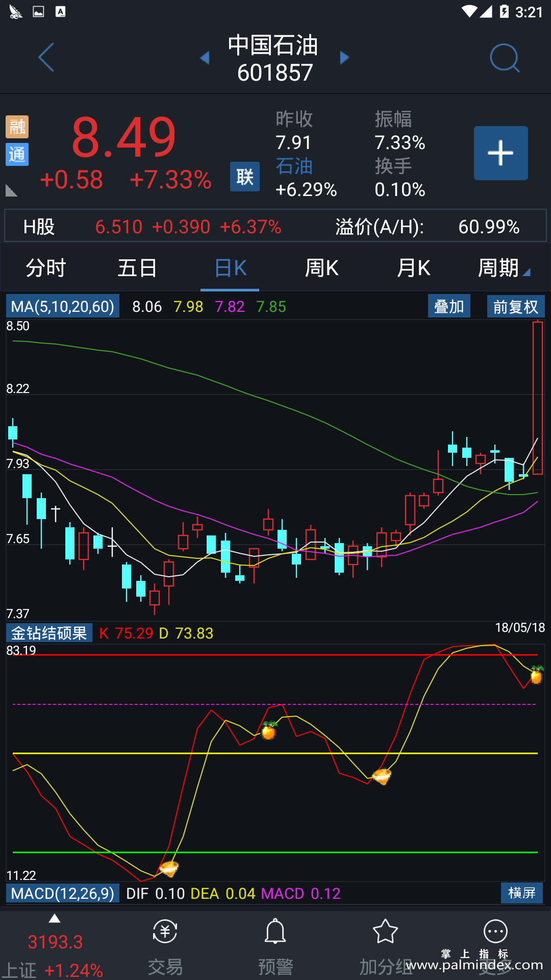551x980 pixels.
Task: Tap the 昨收 value 7.91
Action: point(293,142)
